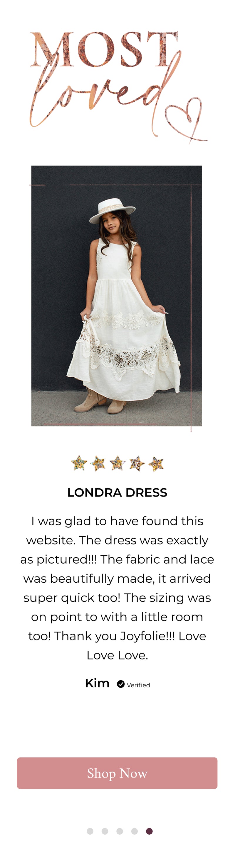The height and width of the screenshot is (868, 235).
Task: Select the first carousel dot
Action: [x=90, y=831]
